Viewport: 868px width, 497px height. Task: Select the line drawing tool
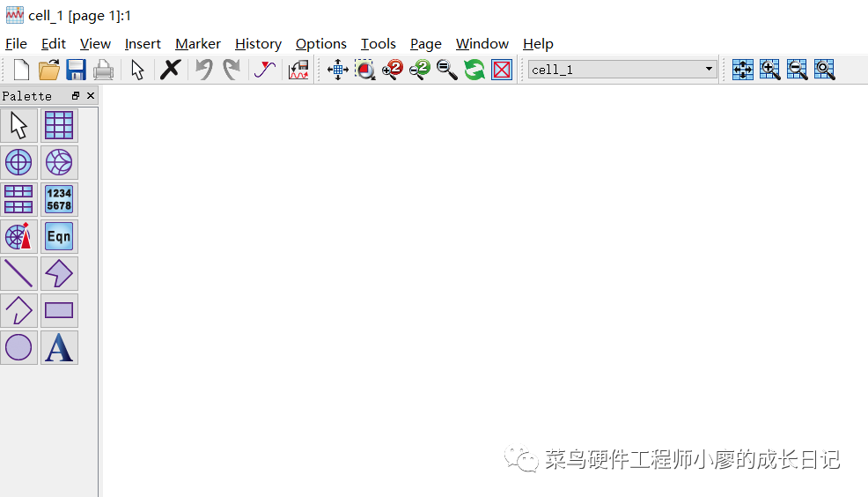tap(18, 274)
